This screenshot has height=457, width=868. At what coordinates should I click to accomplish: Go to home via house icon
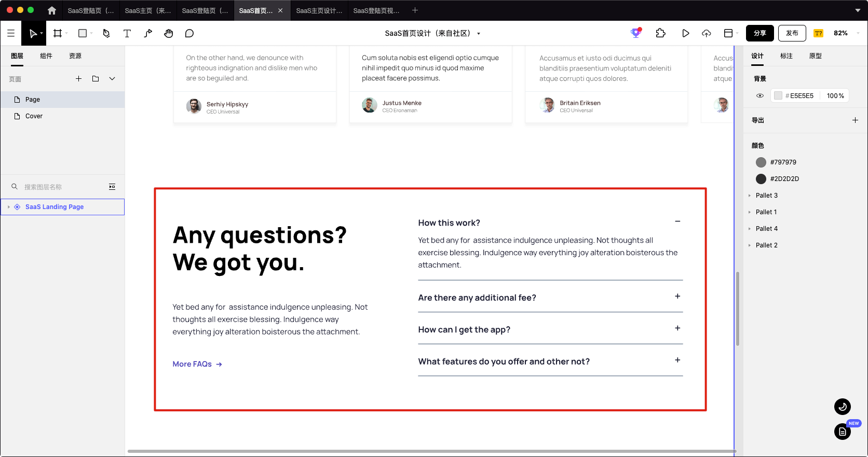(x=52, y=10)
